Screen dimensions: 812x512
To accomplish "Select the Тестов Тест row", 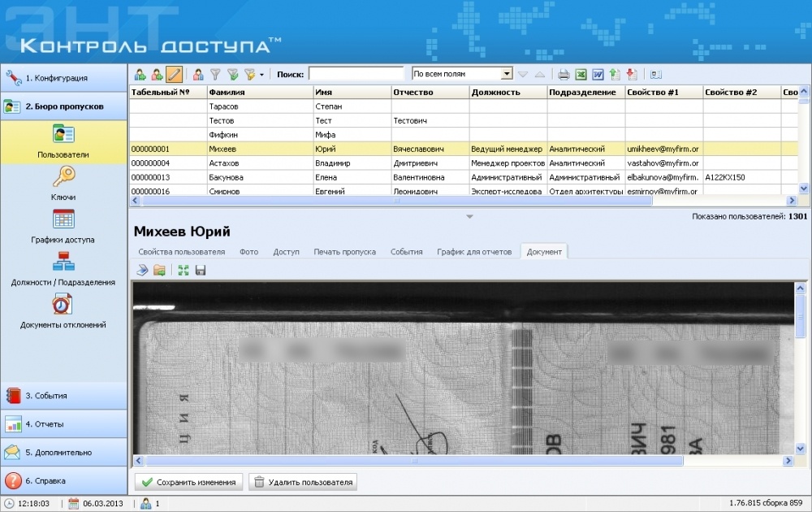I will click(x=463, y=120).
